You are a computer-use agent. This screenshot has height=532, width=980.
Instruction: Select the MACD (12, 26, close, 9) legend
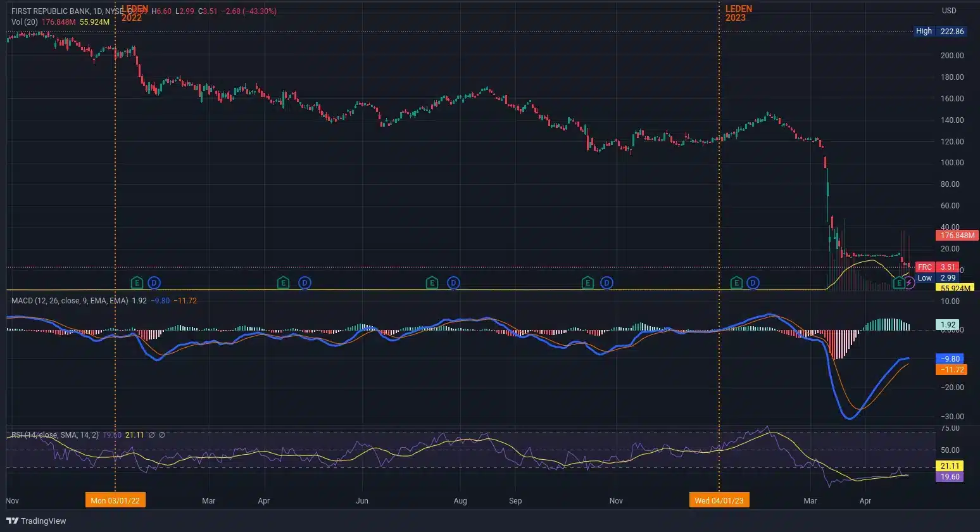tap(70, 301)
